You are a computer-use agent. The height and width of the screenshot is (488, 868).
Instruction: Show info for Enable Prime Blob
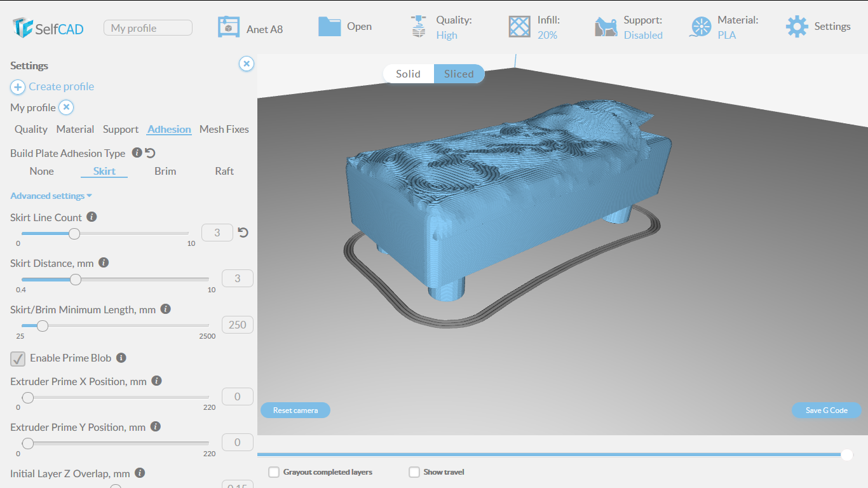click(121, 358)
